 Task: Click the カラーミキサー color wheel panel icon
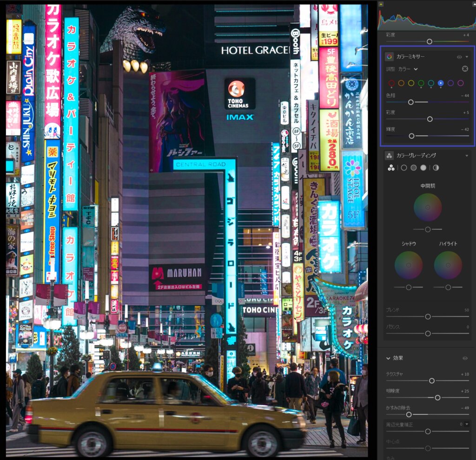(389, 57)
